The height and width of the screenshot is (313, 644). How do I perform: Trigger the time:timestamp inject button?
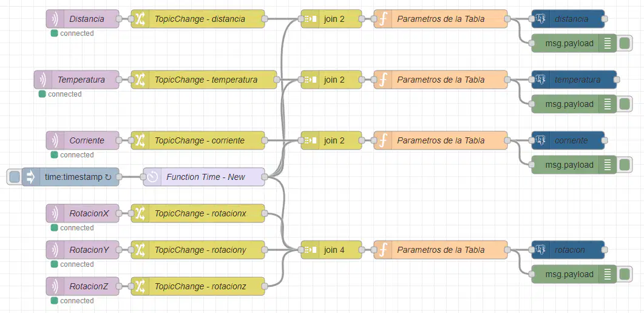(15, 177)
